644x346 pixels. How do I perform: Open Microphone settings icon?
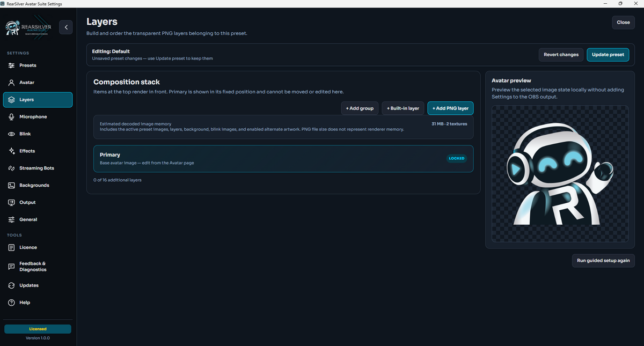[11, 117]
